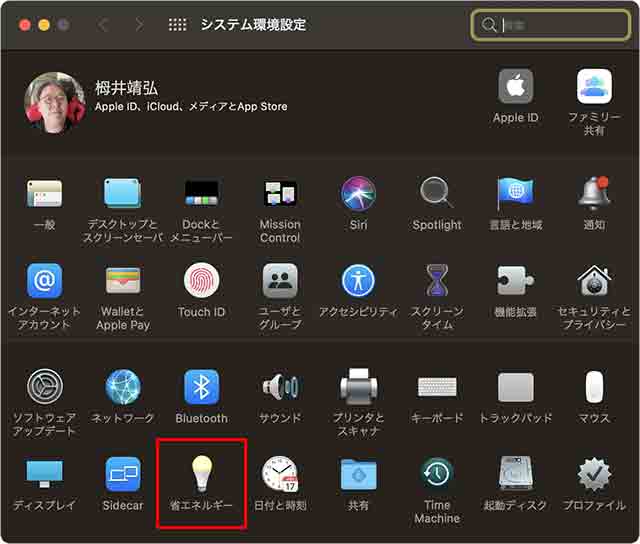This screenshot has width=640, height=544.
Task: Close the System Preferences window
Action: click(x=25, y=25)
